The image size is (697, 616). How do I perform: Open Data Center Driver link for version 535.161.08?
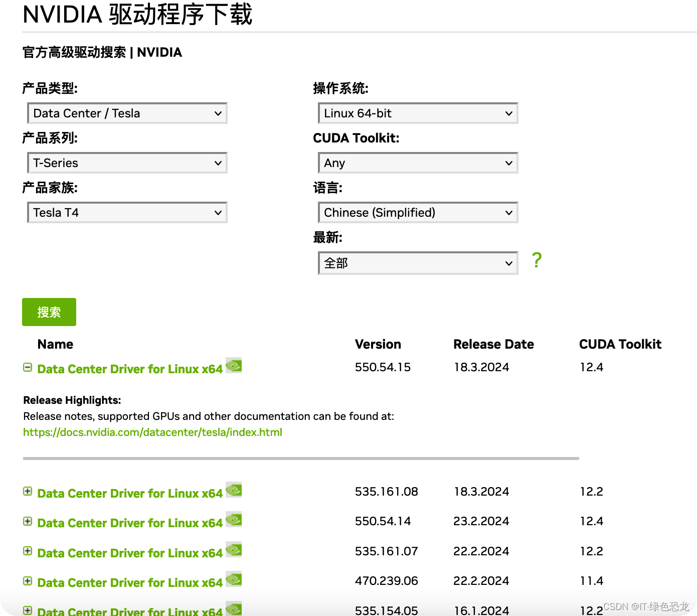pos(130,494)
